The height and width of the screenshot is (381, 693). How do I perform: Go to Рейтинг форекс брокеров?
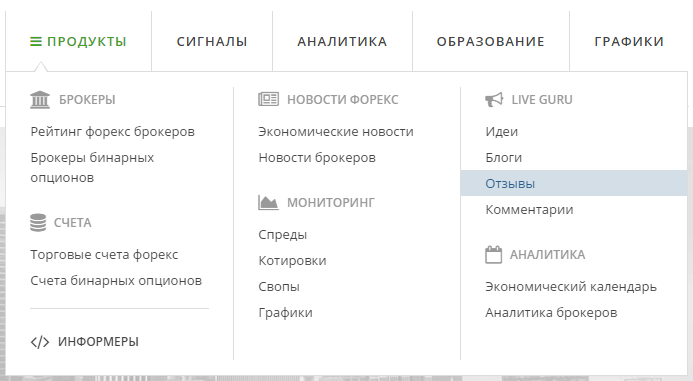tap(113, 132)
